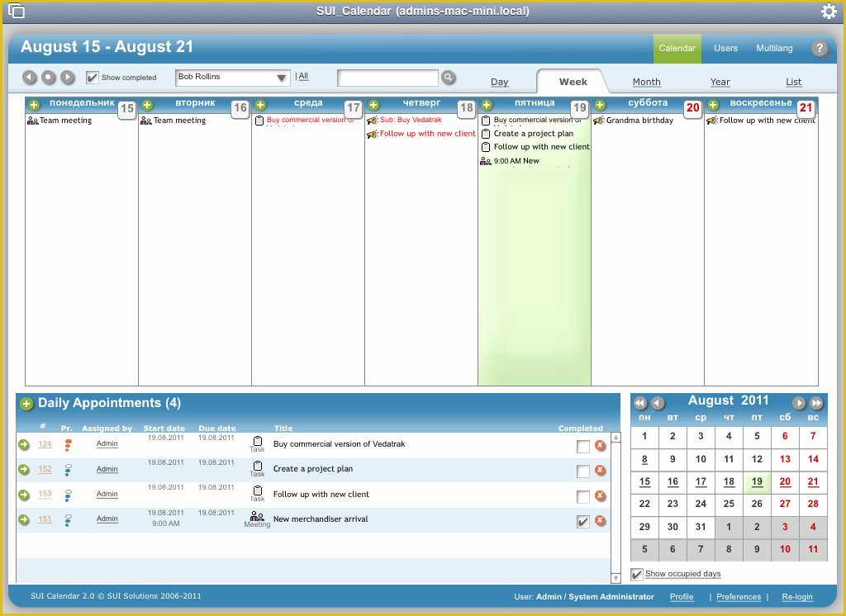Jump ahead with mini calendar double-arrow
The width and height of the screenshot is (846, 616).
click(816, 404)
